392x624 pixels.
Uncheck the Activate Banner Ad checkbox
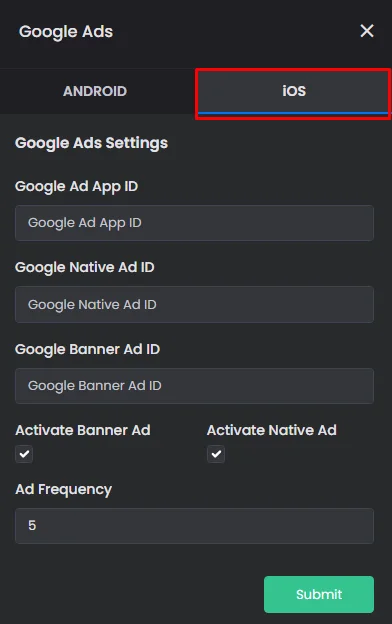coord(24,454)
